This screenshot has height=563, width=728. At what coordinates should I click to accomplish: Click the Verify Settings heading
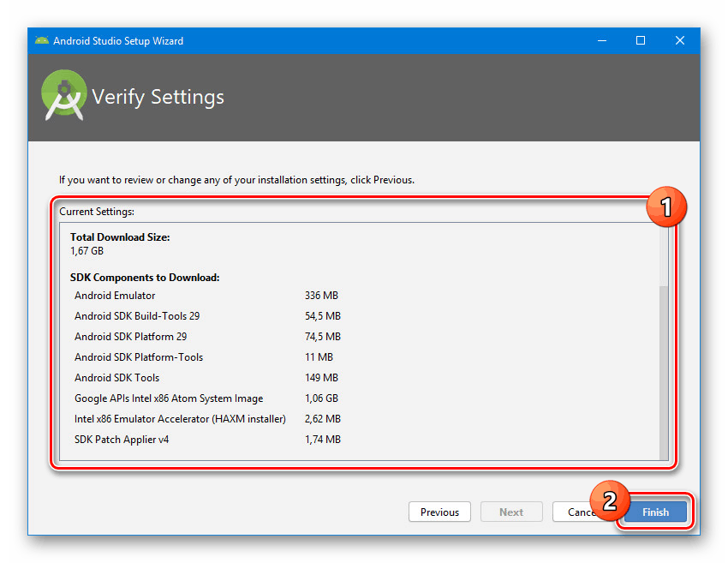pos(158,97)
